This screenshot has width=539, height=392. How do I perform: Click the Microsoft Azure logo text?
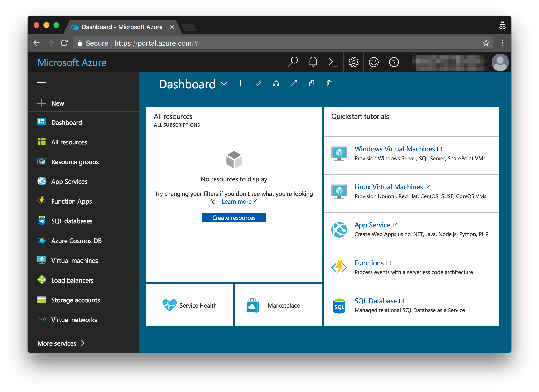(72, 63)
